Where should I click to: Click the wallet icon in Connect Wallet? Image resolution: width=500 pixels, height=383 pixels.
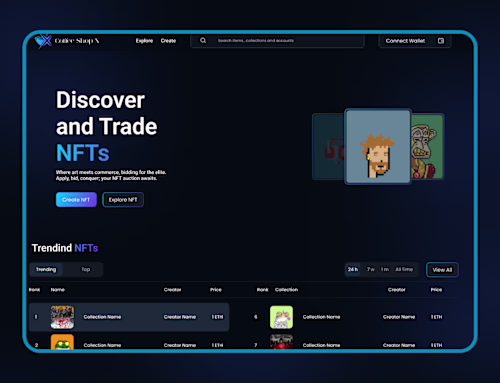(x=441, y=41)
